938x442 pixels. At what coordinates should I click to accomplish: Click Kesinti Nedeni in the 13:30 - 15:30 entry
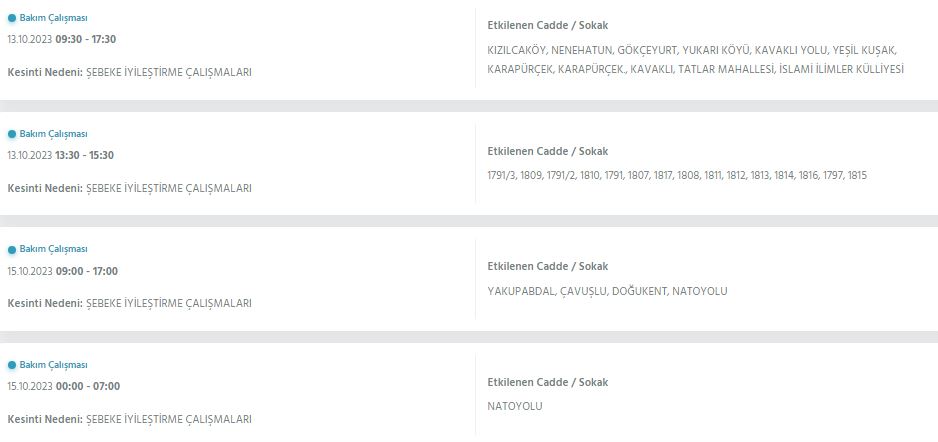tap(129, 188)
